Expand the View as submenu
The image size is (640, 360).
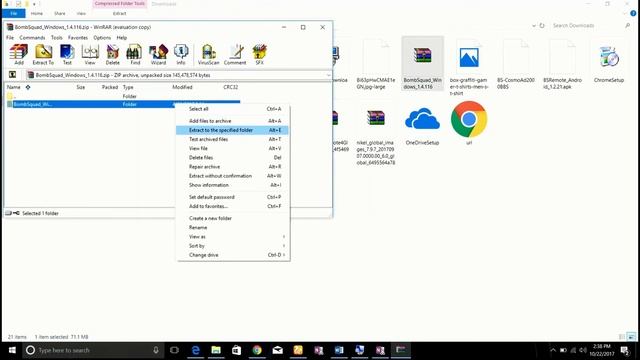click(x=233, y=237)
